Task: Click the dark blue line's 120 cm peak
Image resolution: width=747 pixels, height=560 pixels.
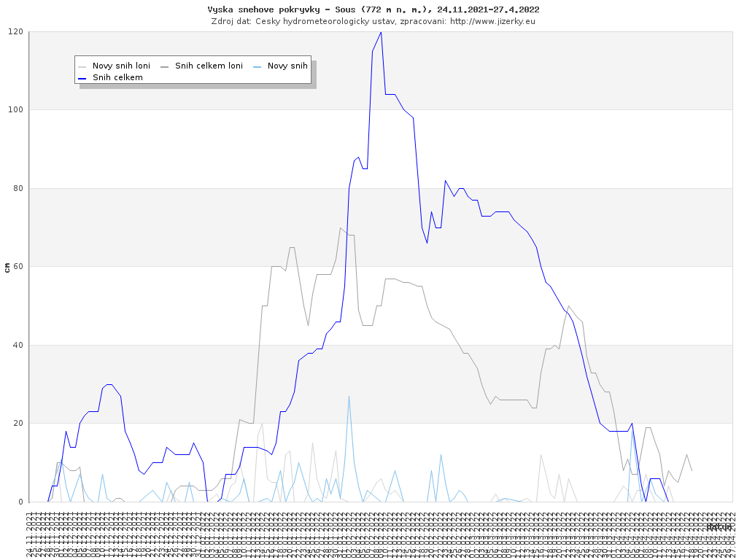Action: click(x=381, y=33)
